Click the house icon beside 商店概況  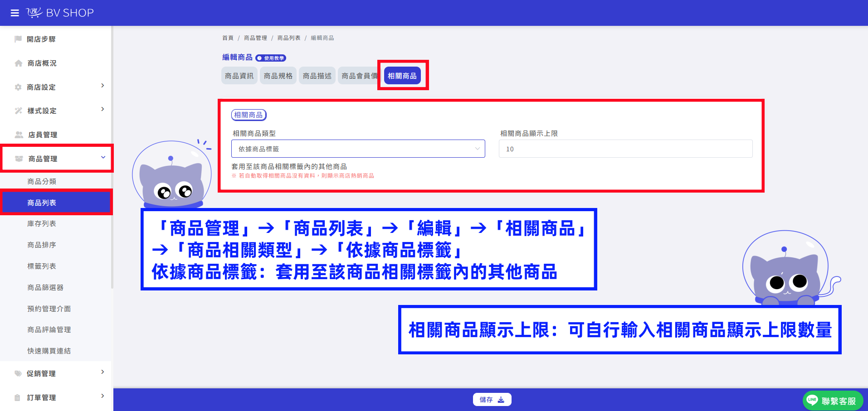coord(18,63)
